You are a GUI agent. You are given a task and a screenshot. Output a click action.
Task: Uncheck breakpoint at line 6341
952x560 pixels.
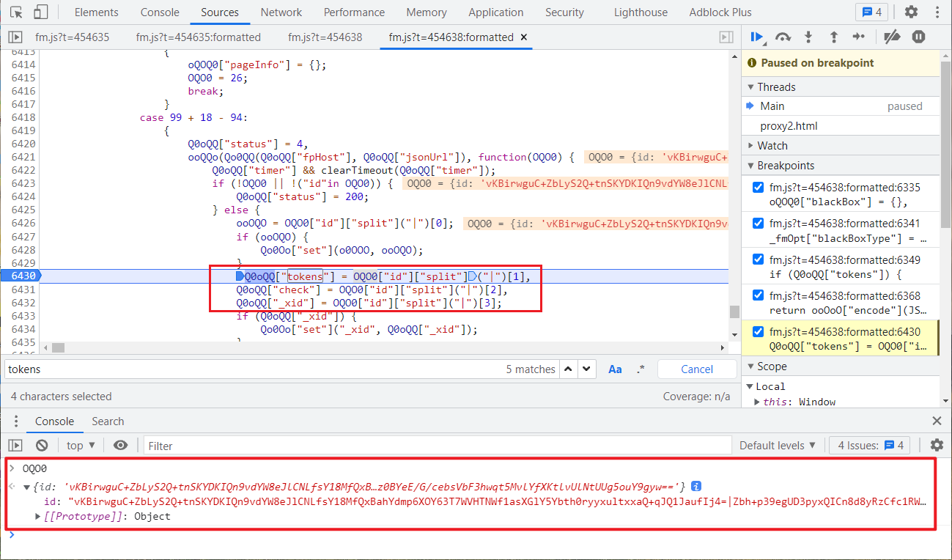coord(759,223)
